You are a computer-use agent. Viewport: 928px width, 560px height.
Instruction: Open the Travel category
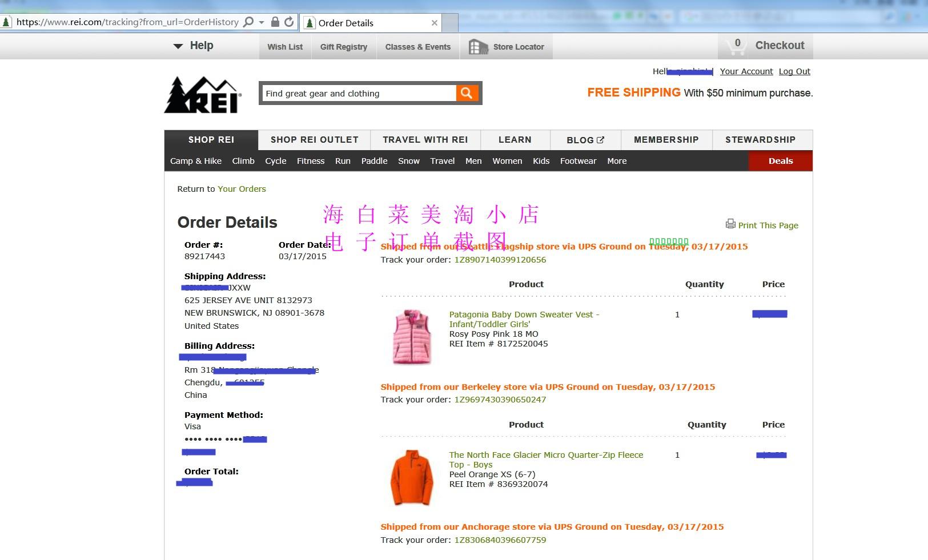(443, 161)
